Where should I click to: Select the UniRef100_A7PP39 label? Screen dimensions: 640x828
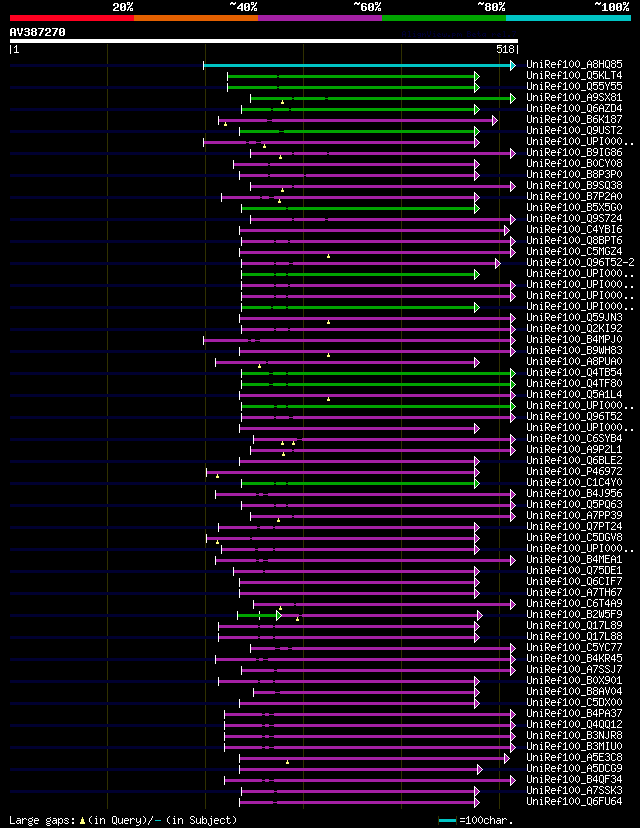pos(575,515)
